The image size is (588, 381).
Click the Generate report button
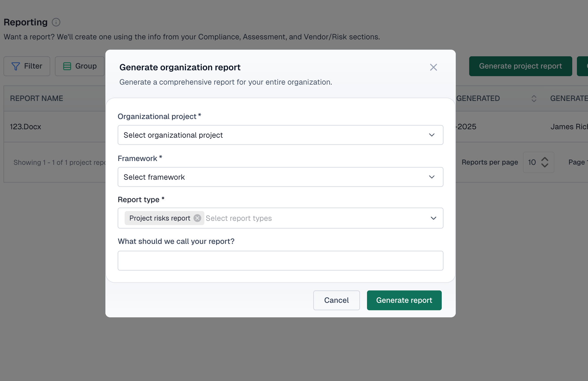[404, 300]
